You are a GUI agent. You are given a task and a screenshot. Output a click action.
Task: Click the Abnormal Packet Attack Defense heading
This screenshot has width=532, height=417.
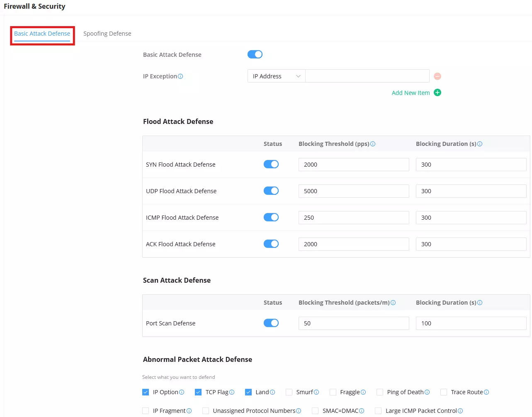[x=197, y=359]
